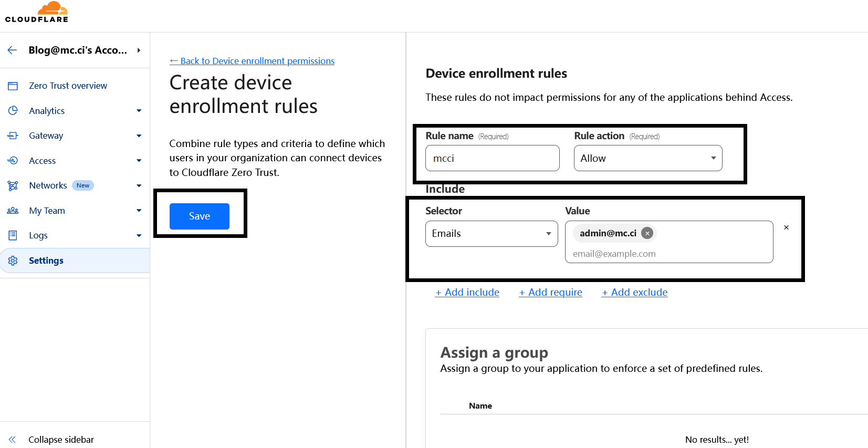Click the Zero Trust overview window icon
This screenshot has height=448, width=868.
click(13, 86)
